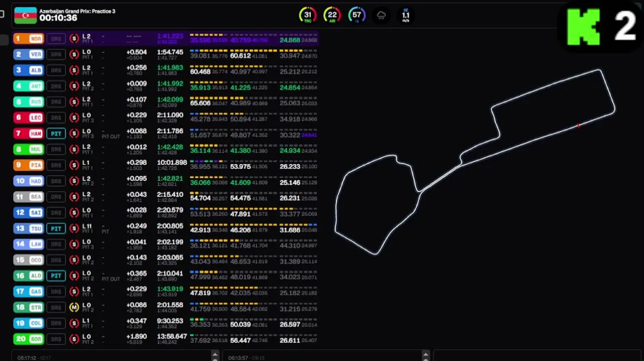Select ANT driver badge in position 4
644x361 pixels.
29,86
